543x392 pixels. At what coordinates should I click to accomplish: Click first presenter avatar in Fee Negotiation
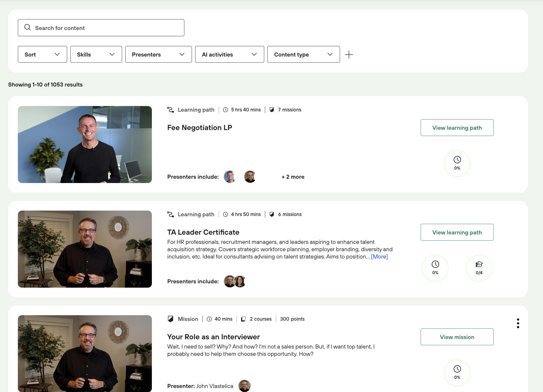[230, 177]
